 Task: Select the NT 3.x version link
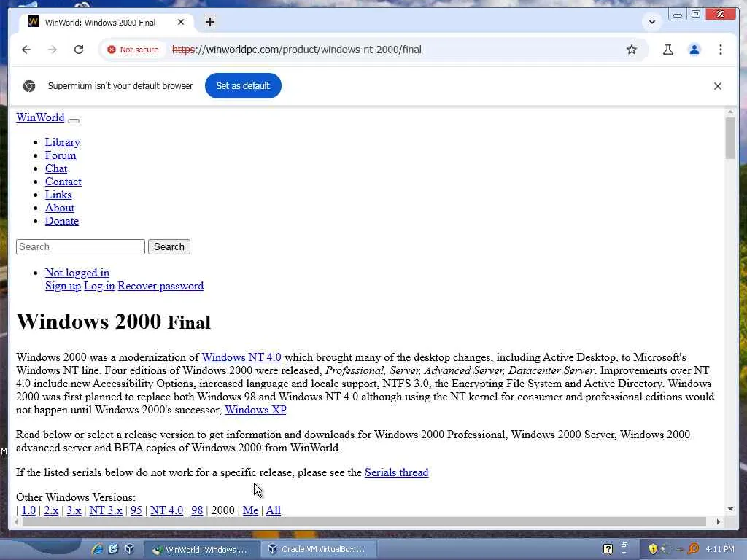point(106,510)
